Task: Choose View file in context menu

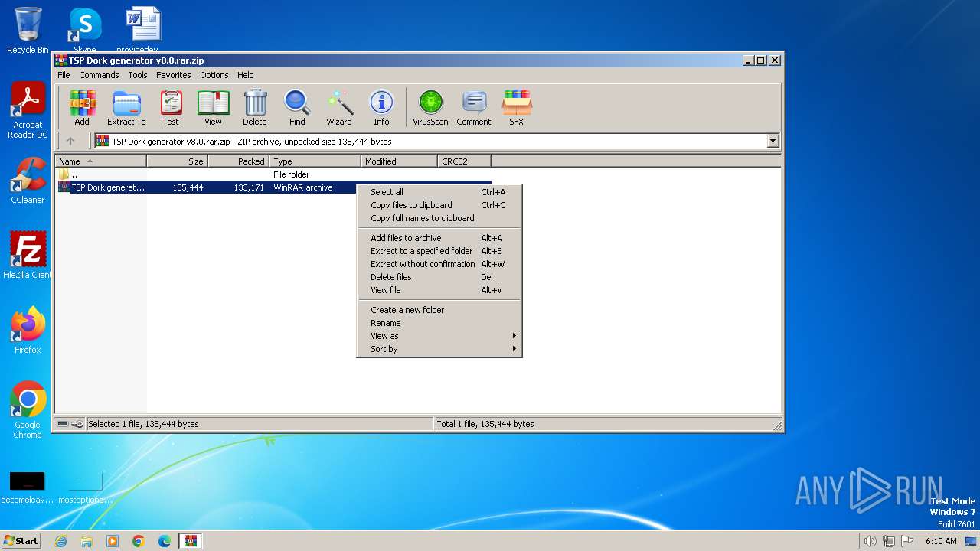Action: [x=439, y=290]
